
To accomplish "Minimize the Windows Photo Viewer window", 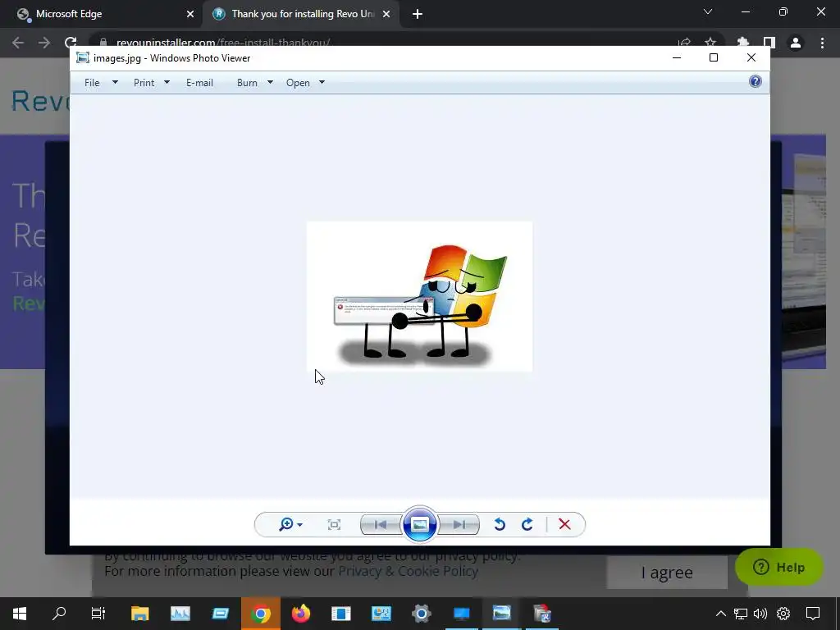I will click(677, 57).
